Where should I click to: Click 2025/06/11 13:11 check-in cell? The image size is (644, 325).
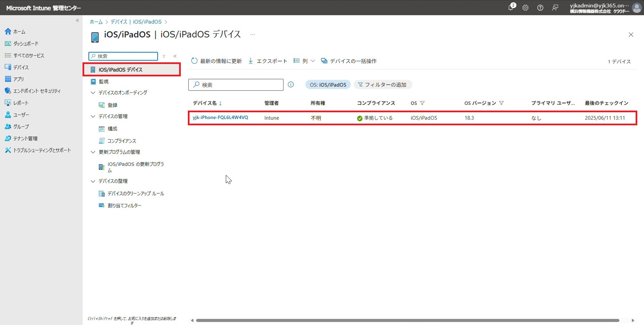coord(605,118)
